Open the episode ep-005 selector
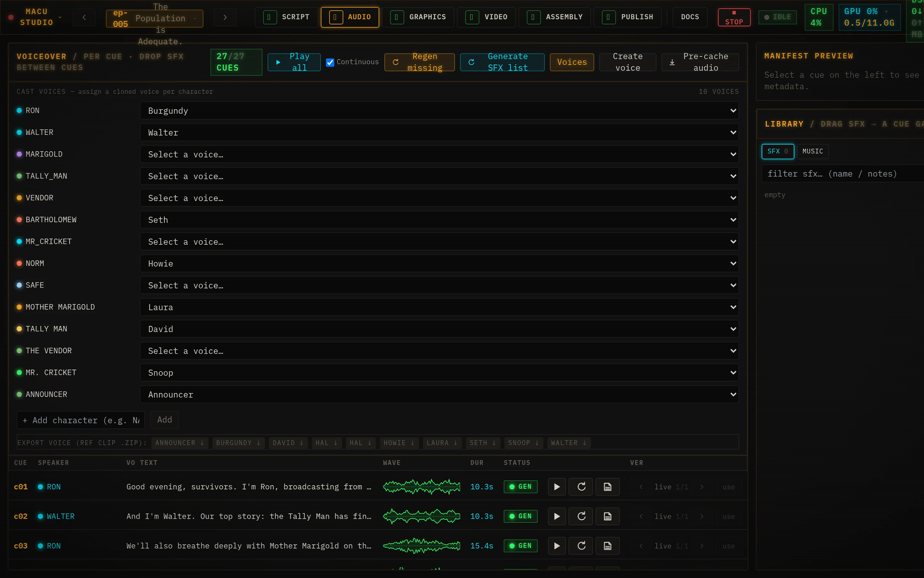The height and width of the screenshot is (578, 924). pos(154,18)
